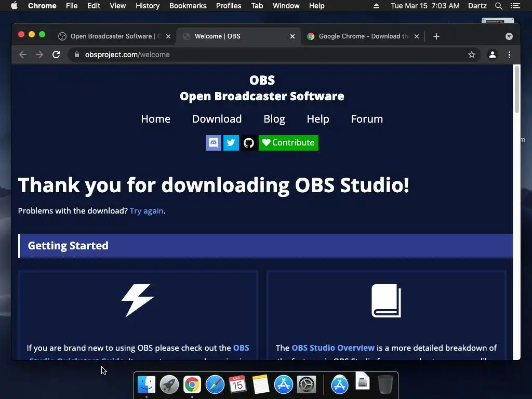Click the lightning bolt quickstart icon
Image resolution: width=532 pixels, height=399 pixels.
[x=138, y=300]
